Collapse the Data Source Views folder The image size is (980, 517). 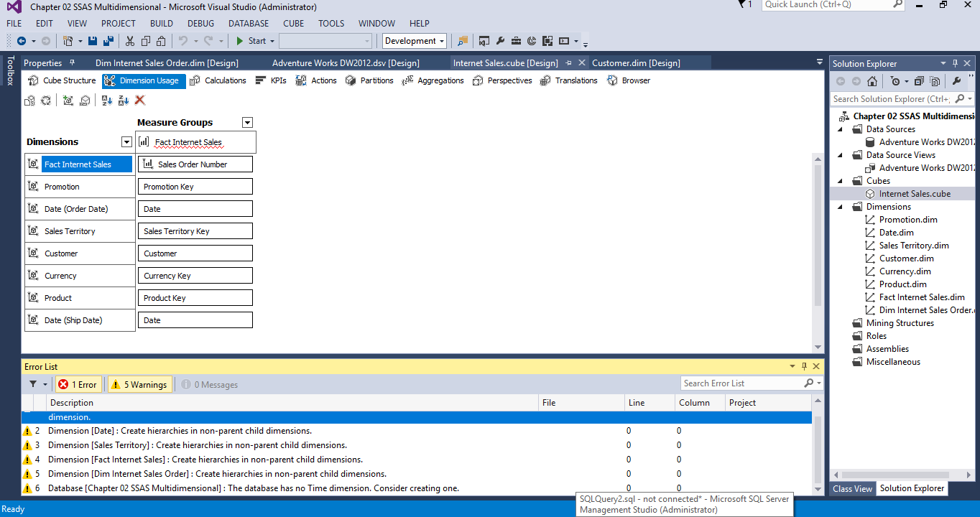(841, 155)
